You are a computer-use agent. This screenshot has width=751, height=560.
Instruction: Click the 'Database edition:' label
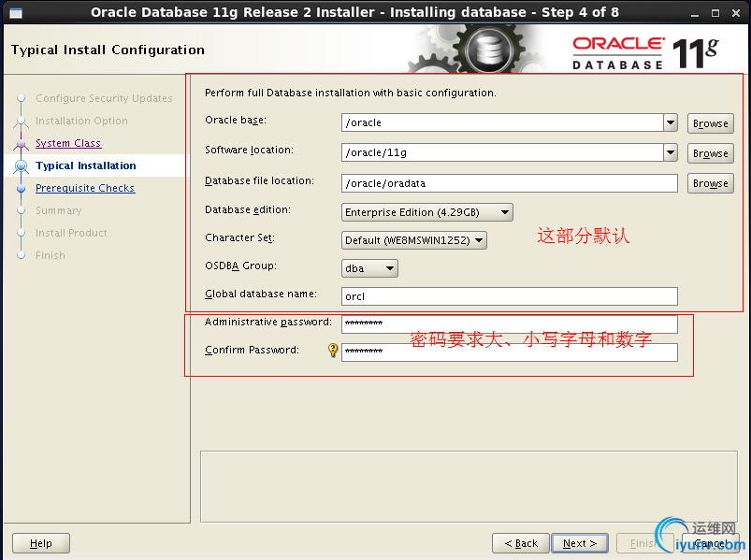pyautogui.click(x=248, y=209)
